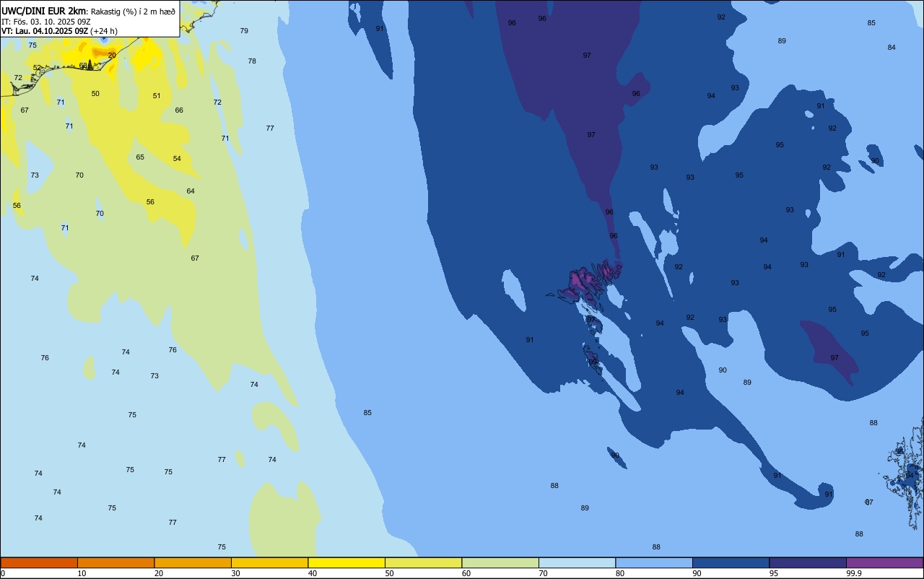Click the pale blue 70–80 legend swatch
The image size is (924, 579).
577,562
